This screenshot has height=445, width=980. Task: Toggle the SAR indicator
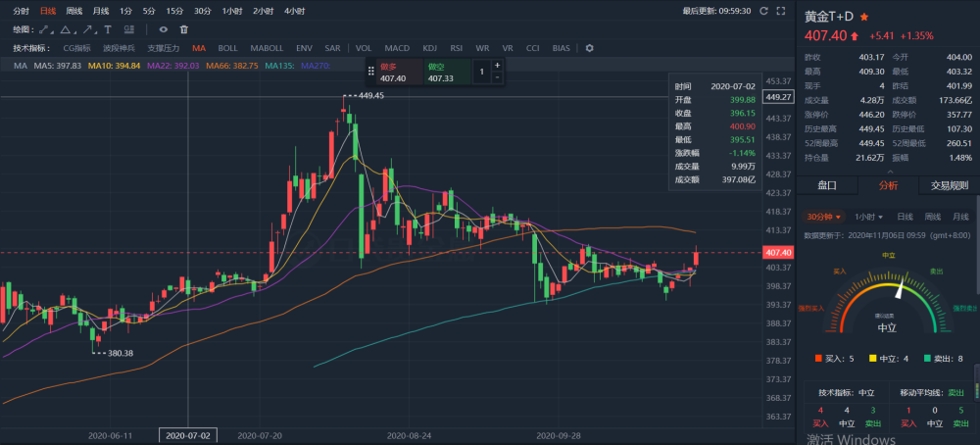click(x=332, y=48)
